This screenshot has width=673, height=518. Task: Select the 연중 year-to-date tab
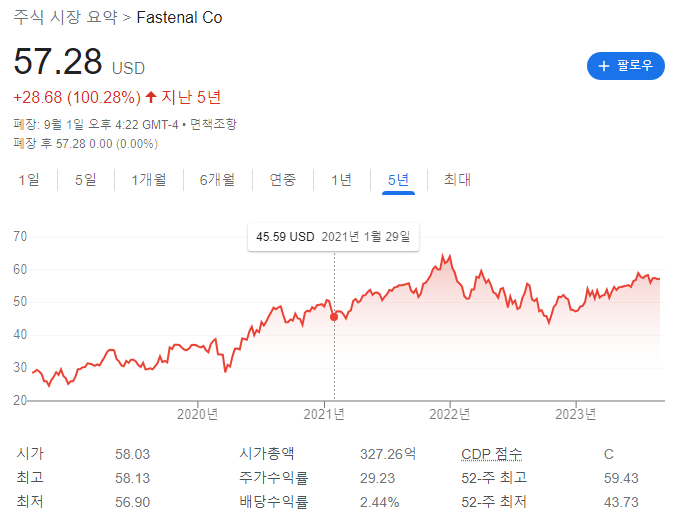(282, 179)
